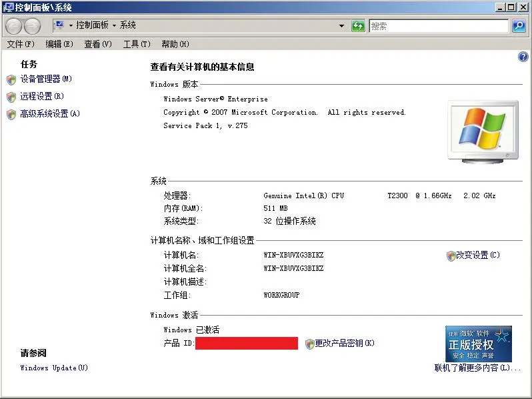Expand dropdown arrow before 系统 breadcrumb

[x=114, y=25]
